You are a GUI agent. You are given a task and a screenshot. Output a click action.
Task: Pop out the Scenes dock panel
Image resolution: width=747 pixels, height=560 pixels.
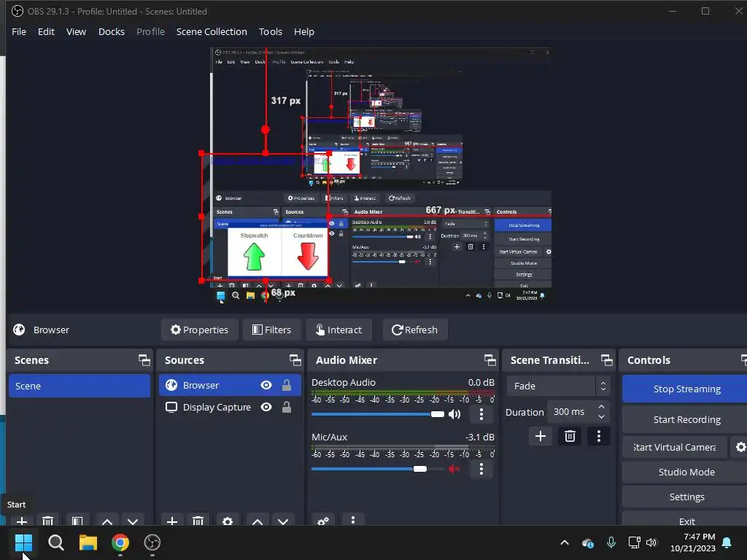[x=144, y=360]
